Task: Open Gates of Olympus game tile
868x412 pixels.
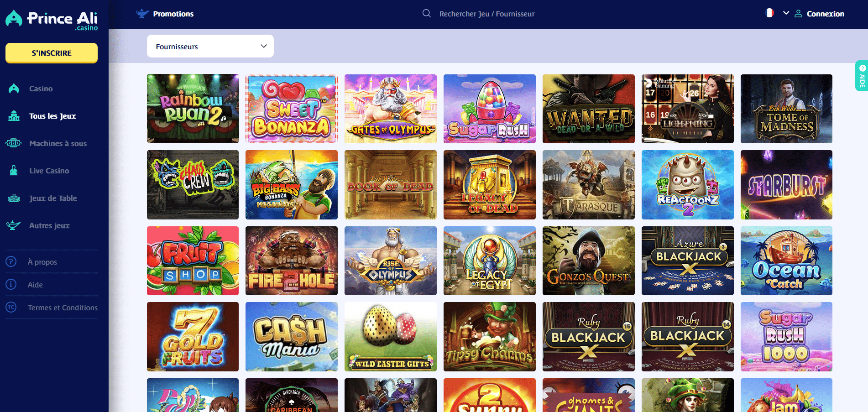Action: [x=391, y=109]
